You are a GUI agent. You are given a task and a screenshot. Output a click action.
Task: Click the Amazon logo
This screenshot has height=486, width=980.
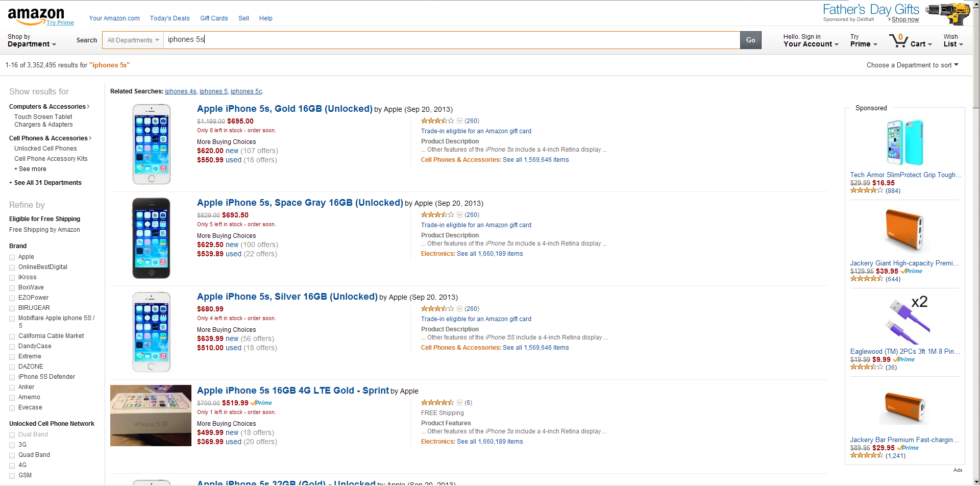pos(36,15)
